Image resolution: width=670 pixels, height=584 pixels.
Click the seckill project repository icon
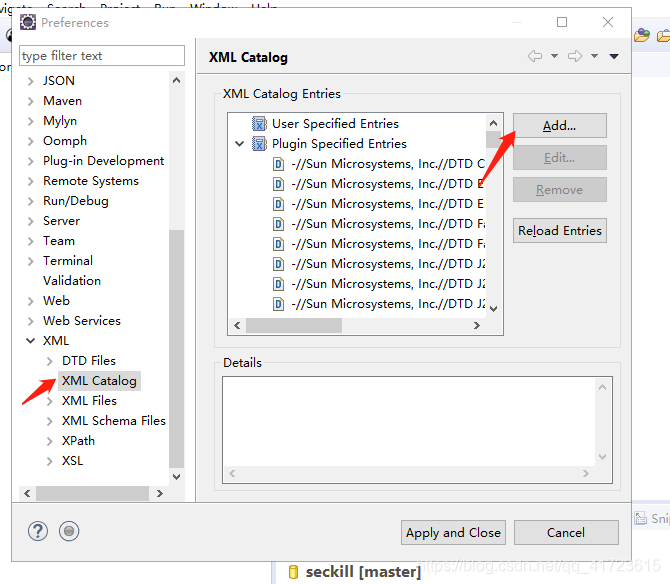tap(293, 572)
